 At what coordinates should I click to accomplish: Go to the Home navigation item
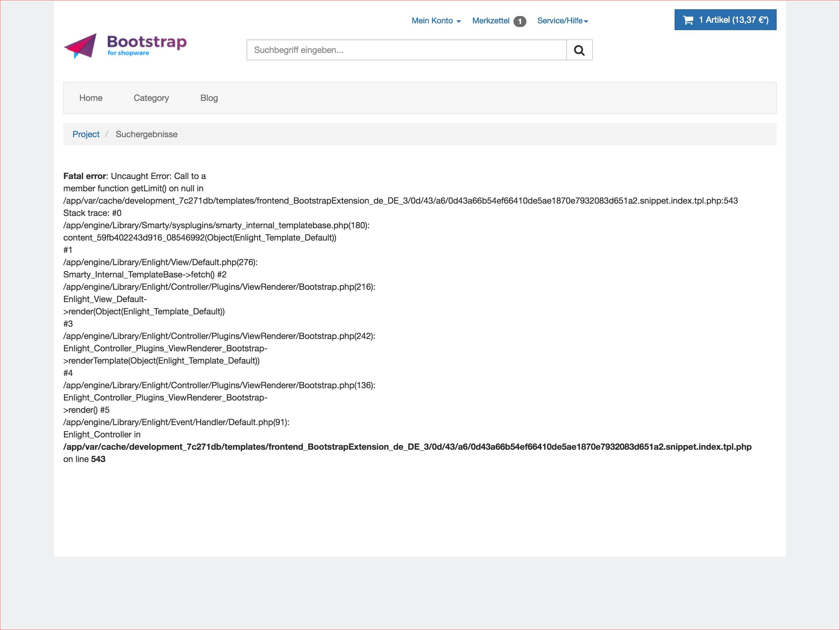(x=91, y=98)
